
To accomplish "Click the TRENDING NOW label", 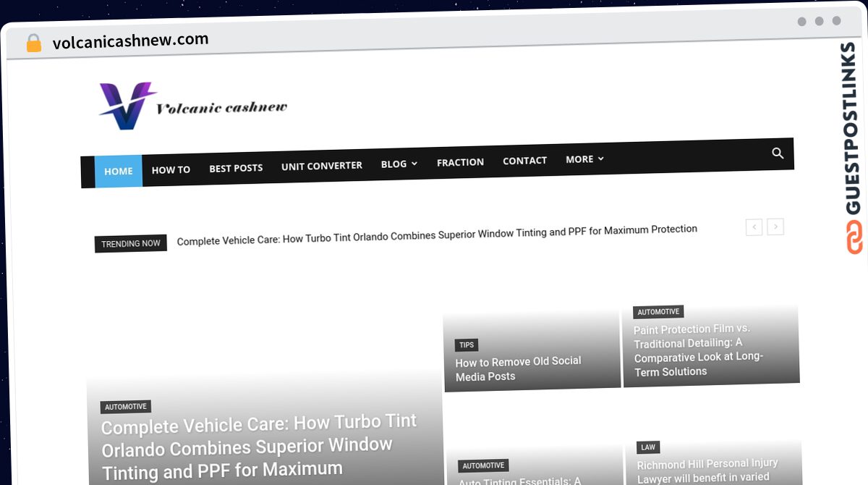I will click(x=131, y=244).
